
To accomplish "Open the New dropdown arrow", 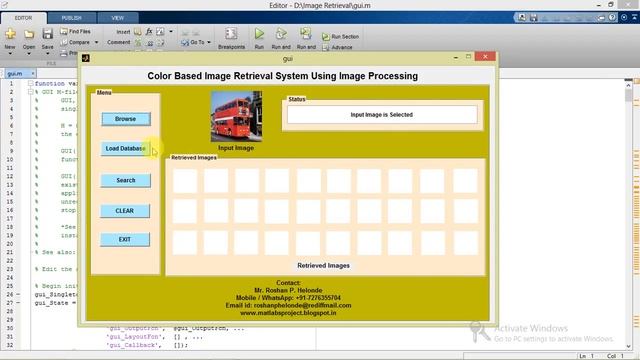I will 10,53.
